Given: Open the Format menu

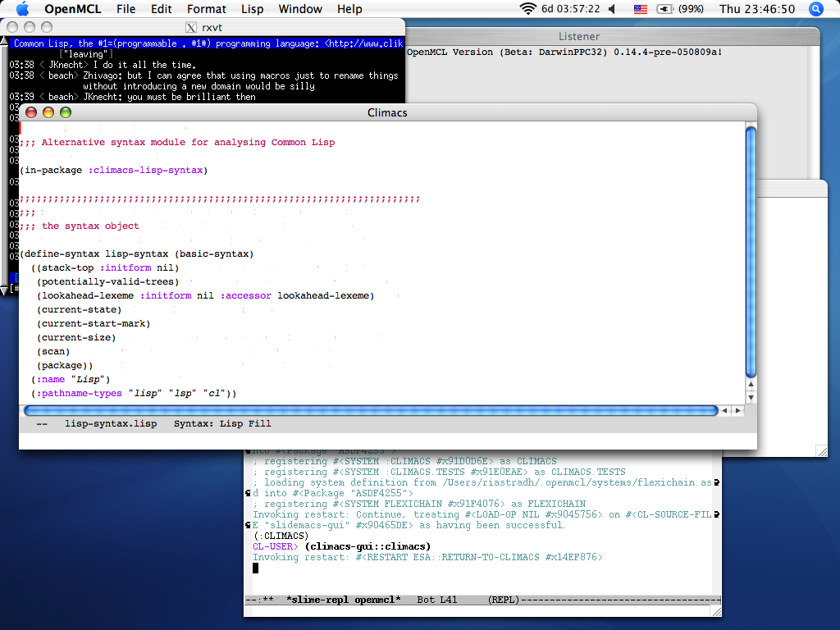Looking at the screenshot, I should tap(206, 9).
